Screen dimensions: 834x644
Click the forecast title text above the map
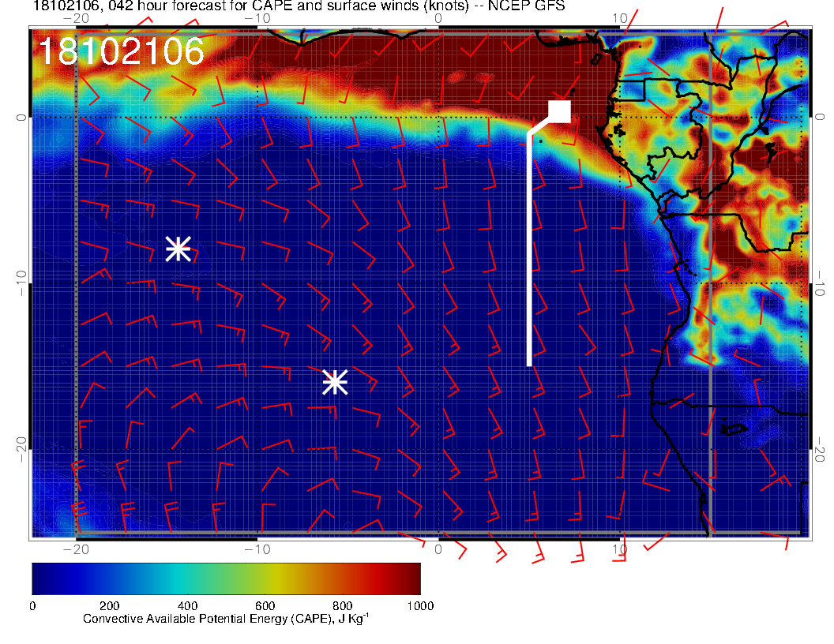299,6
